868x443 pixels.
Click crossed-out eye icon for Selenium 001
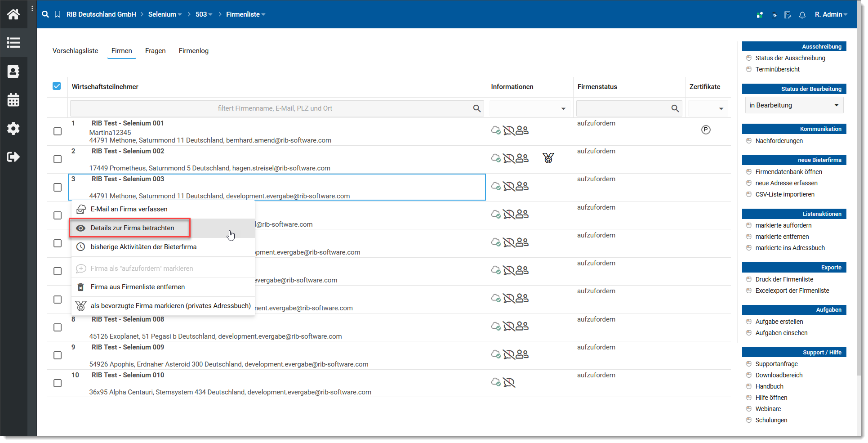(509, 130)
